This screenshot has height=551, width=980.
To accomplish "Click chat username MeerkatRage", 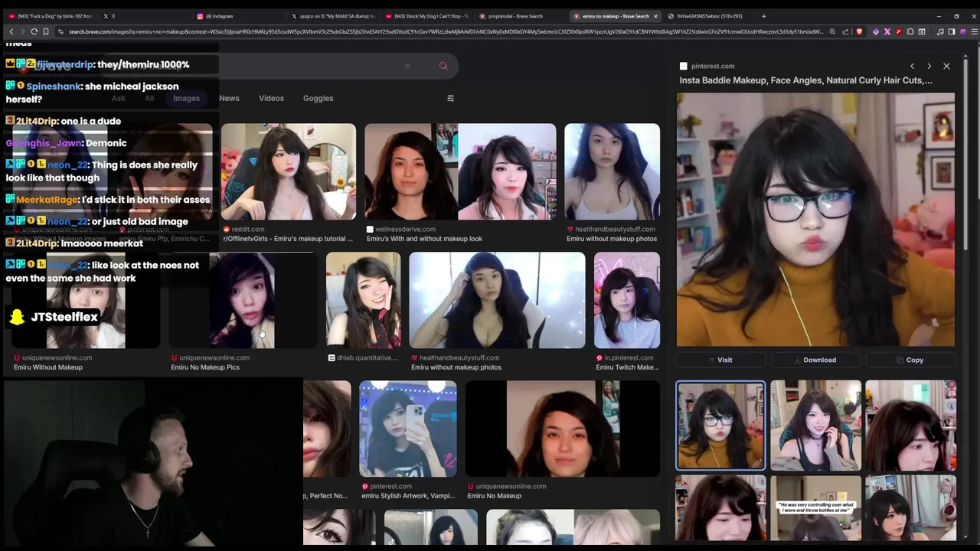I will point(47,200).
